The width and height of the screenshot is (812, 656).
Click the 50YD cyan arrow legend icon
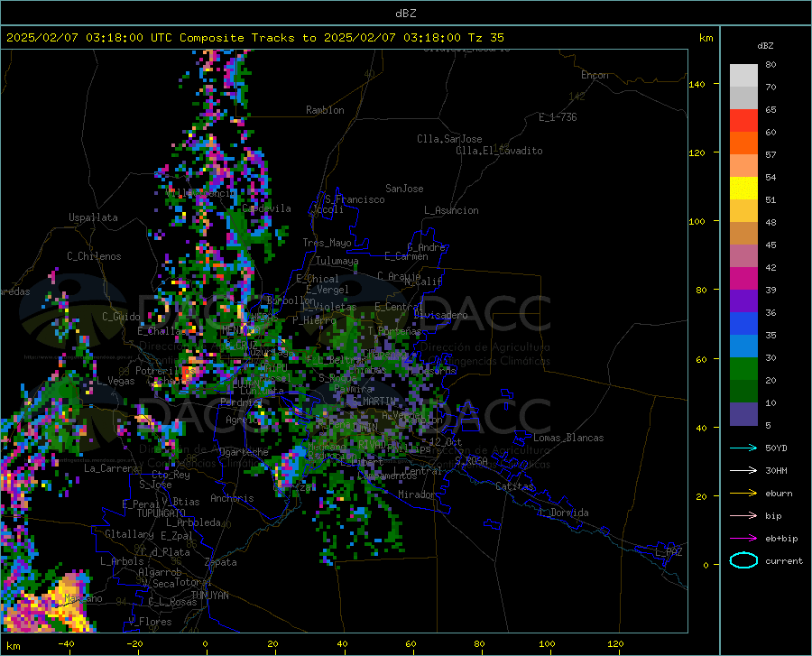743,448
